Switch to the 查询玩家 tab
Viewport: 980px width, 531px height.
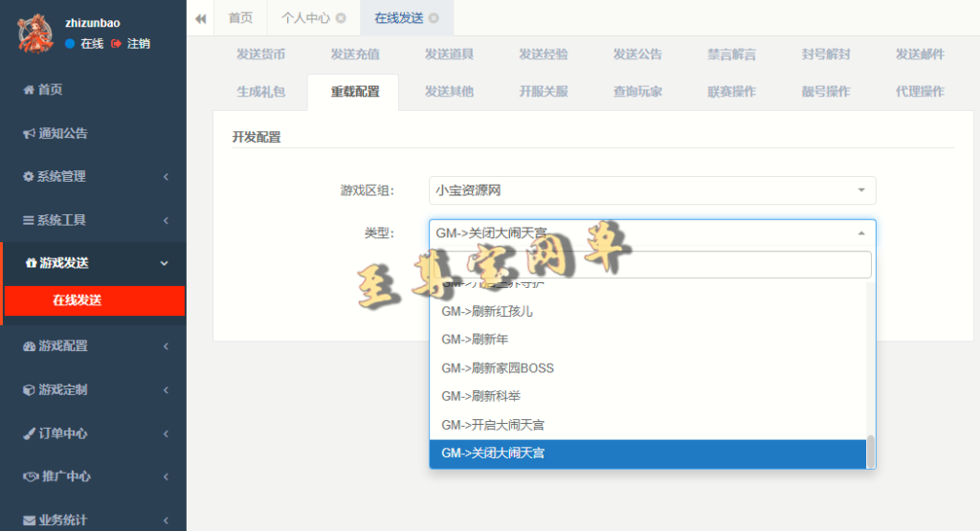(637, 92)
